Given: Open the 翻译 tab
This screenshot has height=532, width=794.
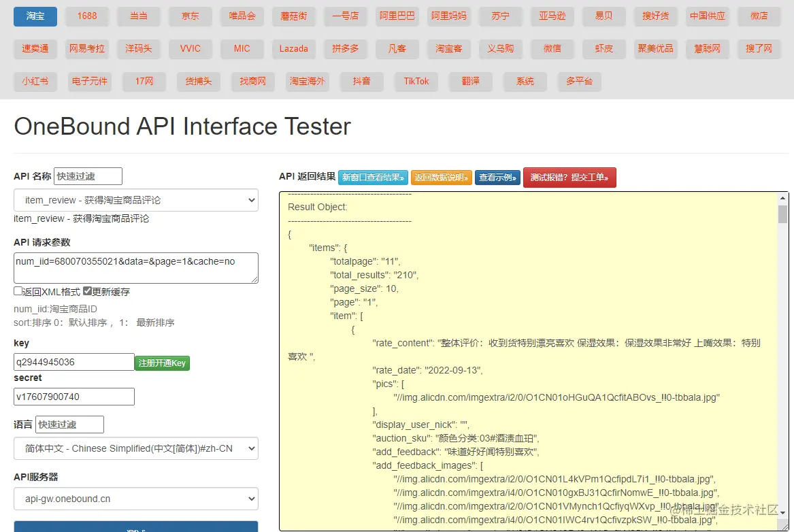Looking at the screenshot, I should pyautogui.click(x=470, y=81).
